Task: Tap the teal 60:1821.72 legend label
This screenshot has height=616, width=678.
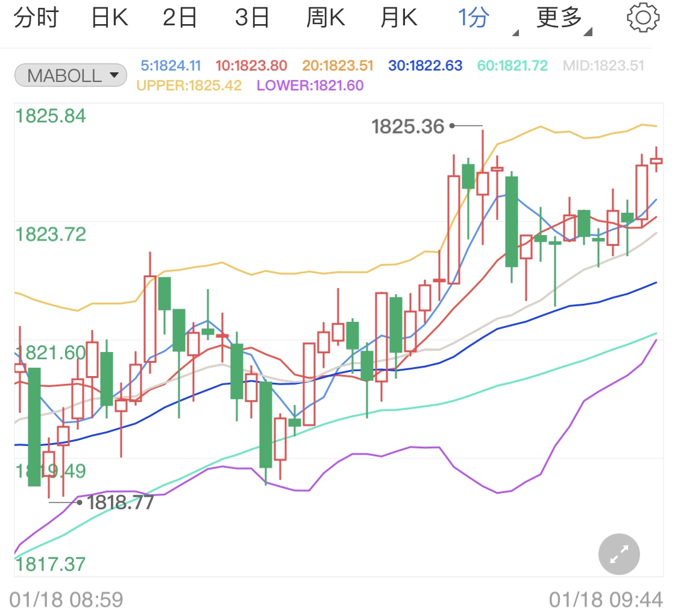Action: tap(512, 66)
